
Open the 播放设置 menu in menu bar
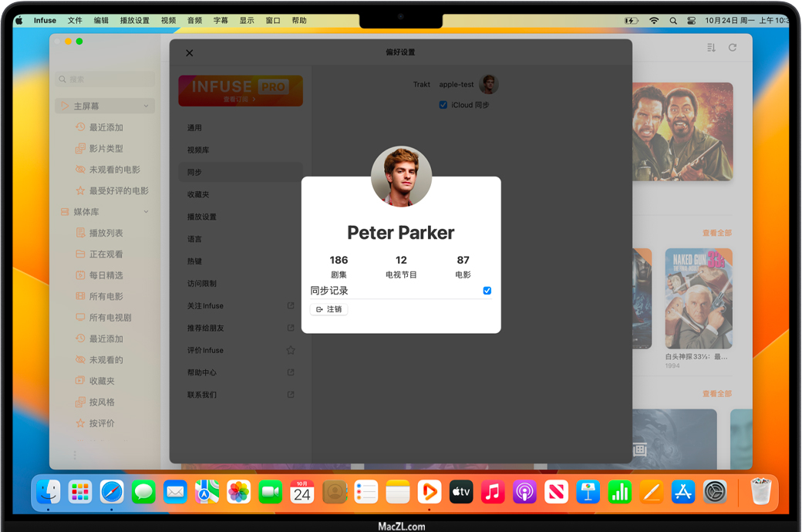point(135,21)
